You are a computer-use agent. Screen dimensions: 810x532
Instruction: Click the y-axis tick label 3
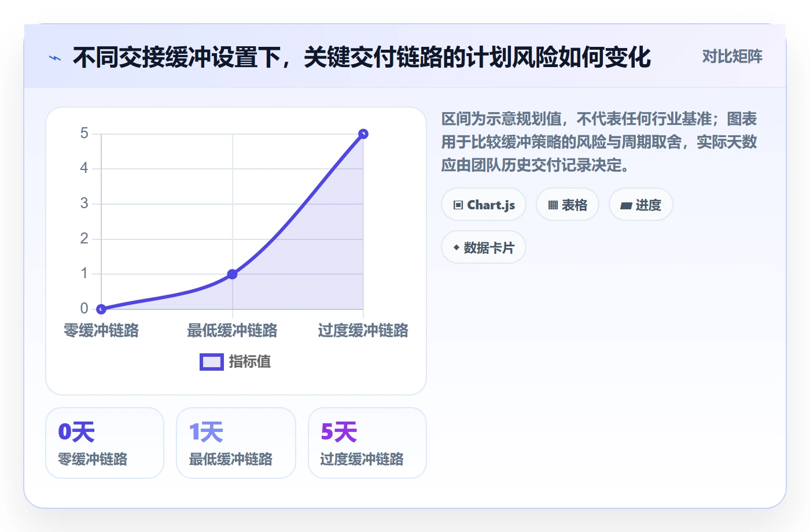[84, 204]
